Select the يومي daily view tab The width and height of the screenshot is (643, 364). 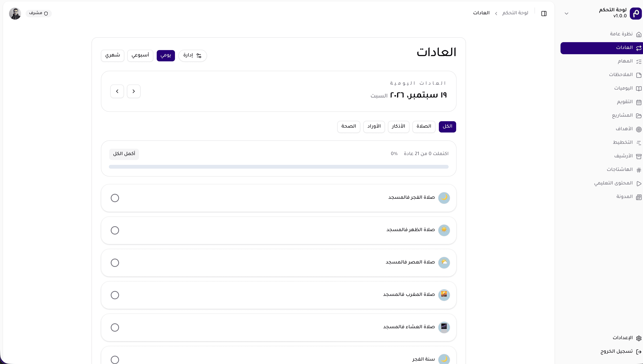[166, 56]
